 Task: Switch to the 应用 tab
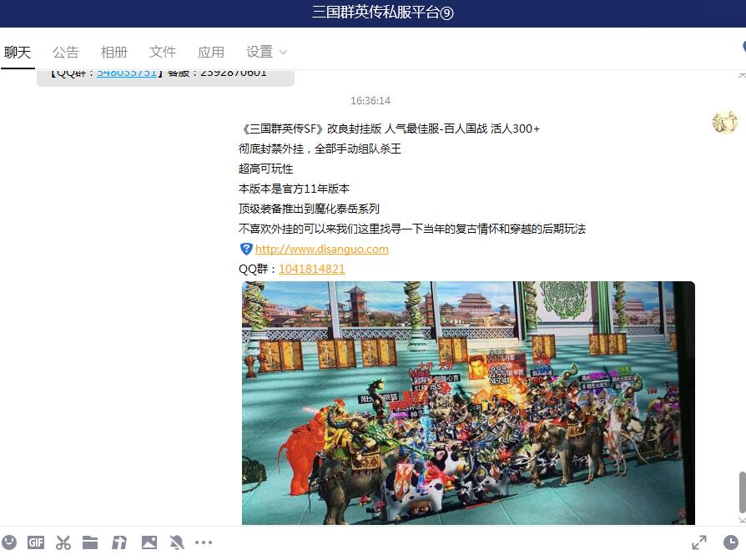(x=211, y=53)
